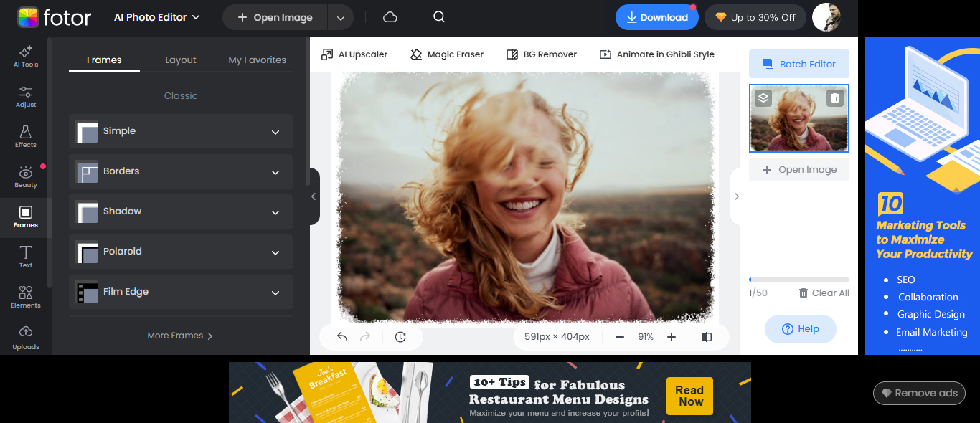Viewport: 980px width, 423px height.
Task: Click the photo on the canvas
Action: click(x=525, y=196)
